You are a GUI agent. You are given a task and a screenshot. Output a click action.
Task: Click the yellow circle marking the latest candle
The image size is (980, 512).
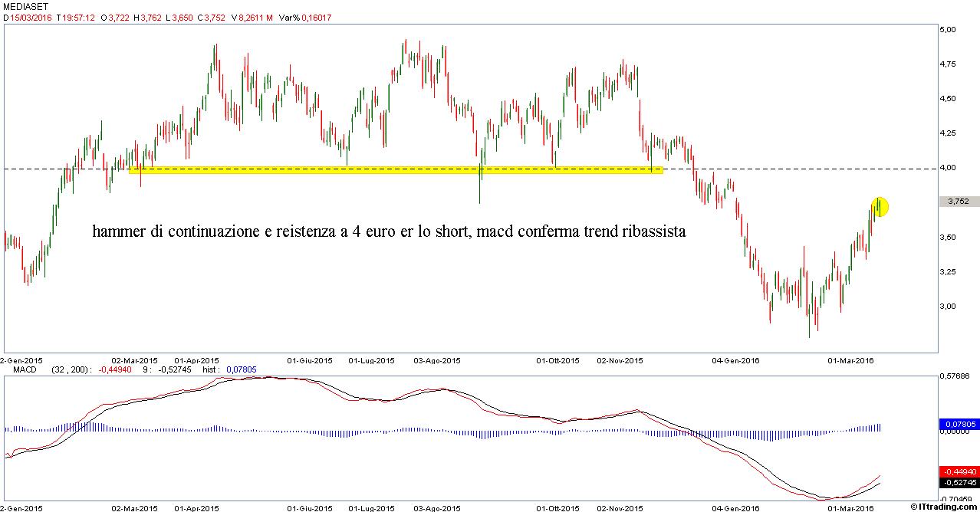tap(879, 206)
